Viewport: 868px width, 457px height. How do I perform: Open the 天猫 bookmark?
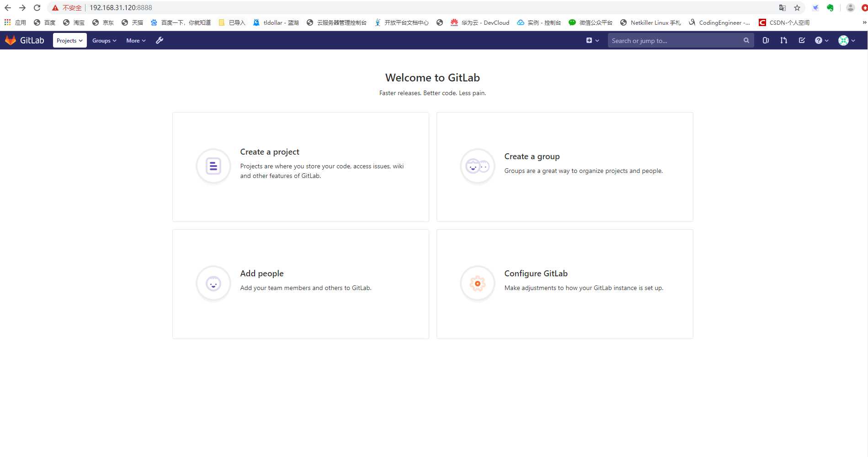click(132, 22)
